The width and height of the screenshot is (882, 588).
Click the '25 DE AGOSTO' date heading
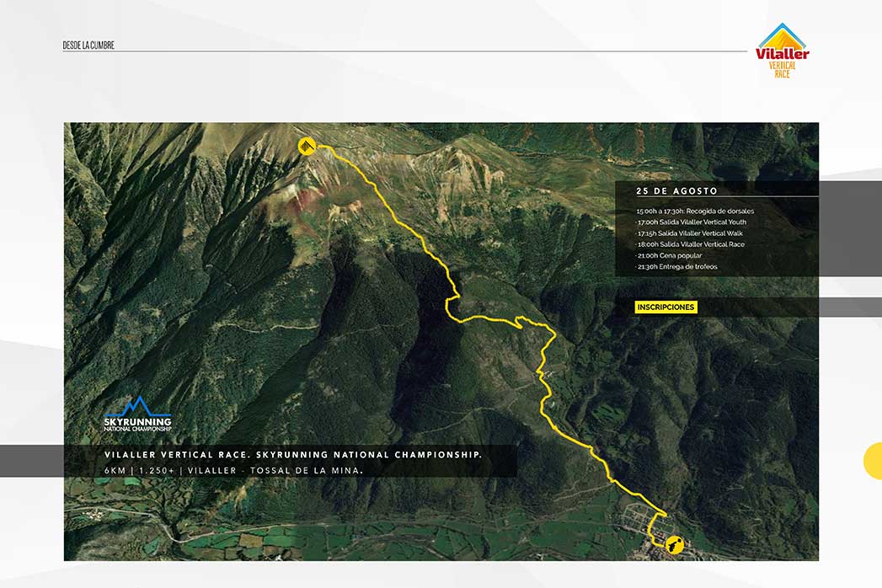coord(677,191)
